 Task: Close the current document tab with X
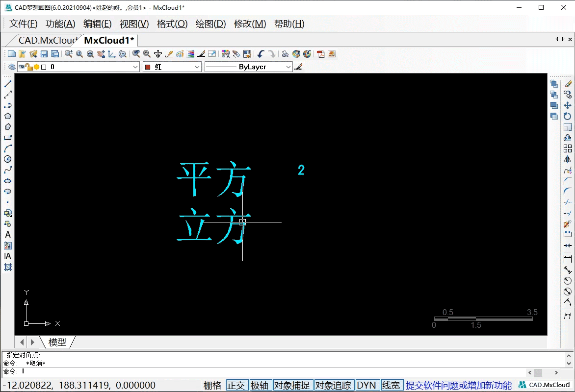click(570, 39)
